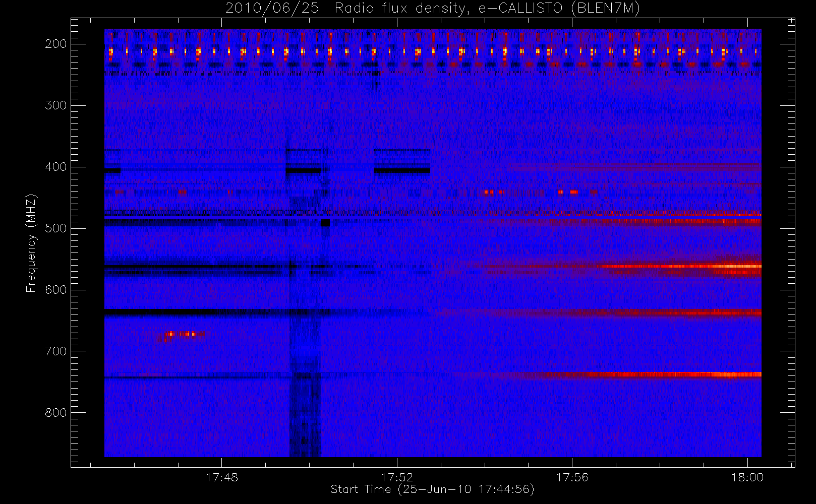
Task: Click the 18:00 time tick label
Action: 747,477
